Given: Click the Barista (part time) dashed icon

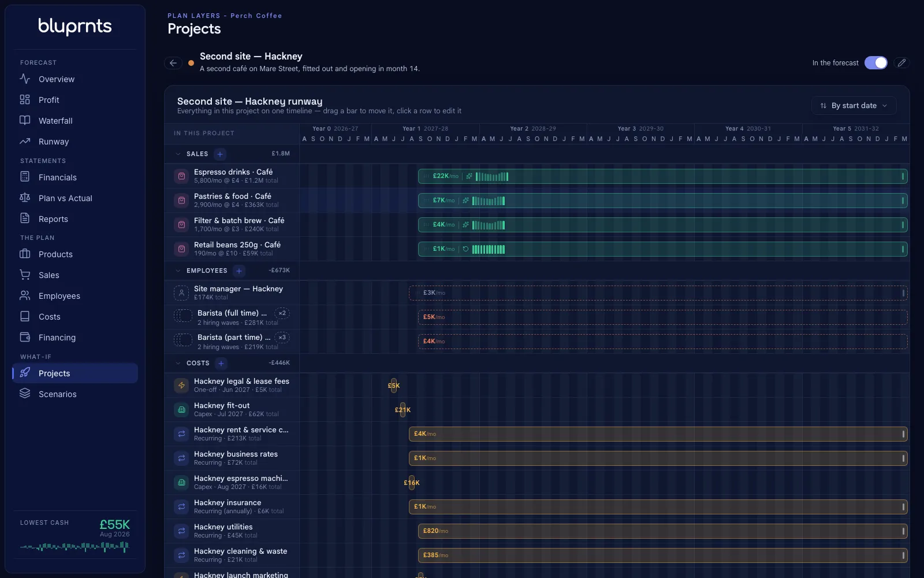Looking at the screenshot, I should click(183, 340).
